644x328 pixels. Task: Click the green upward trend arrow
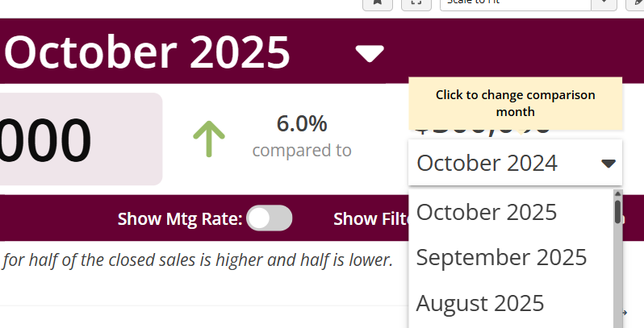point(209,139)
